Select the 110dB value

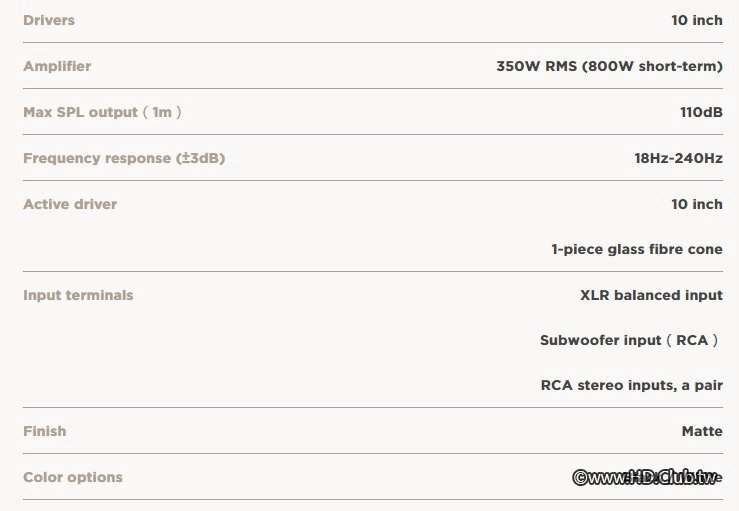(701, 112)
